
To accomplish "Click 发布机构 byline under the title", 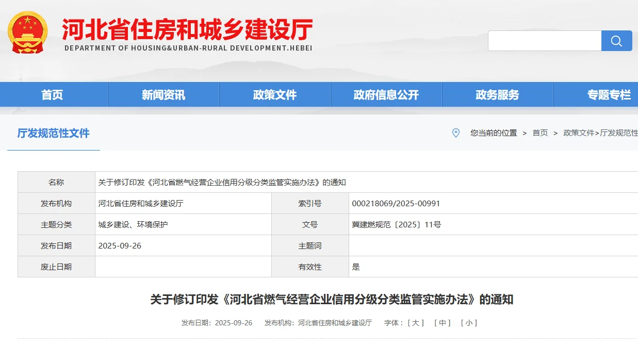I will click(318, 323).
